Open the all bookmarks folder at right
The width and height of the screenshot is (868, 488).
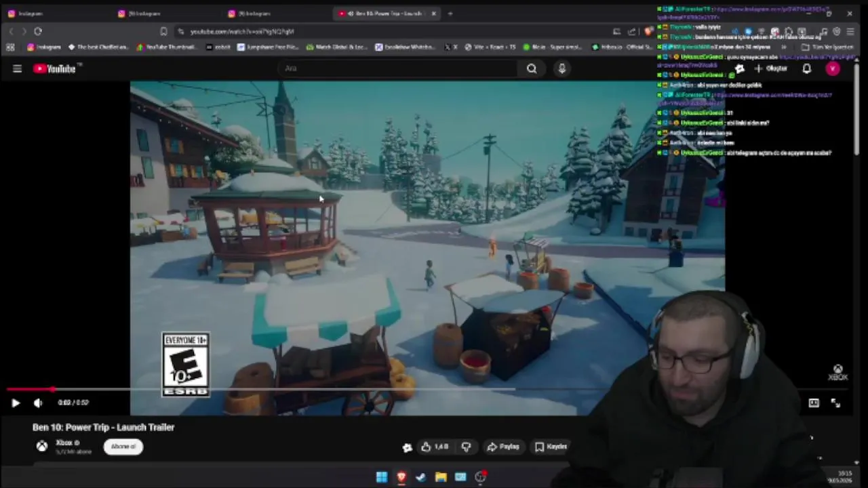[x=829, y=47]
